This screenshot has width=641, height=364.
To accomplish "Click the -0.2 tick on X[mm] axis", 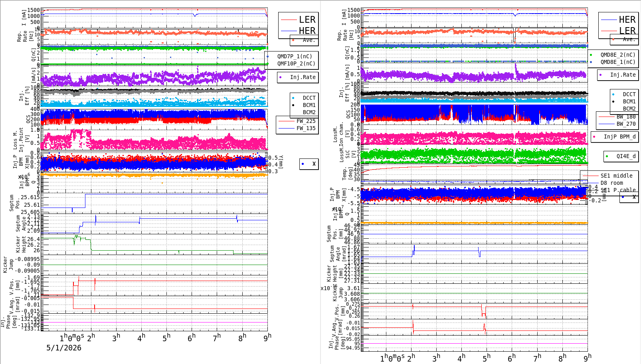I will click(595, 200).
